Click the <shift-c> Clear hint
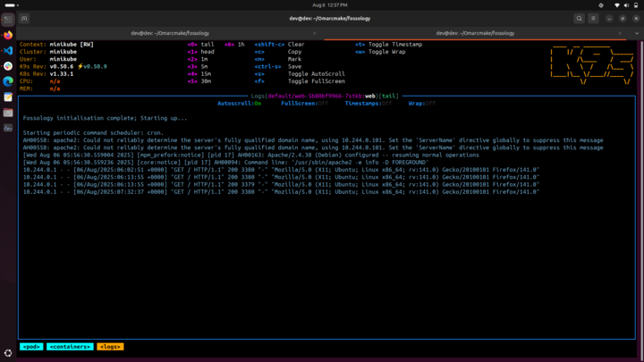 (x=279, y=45)
